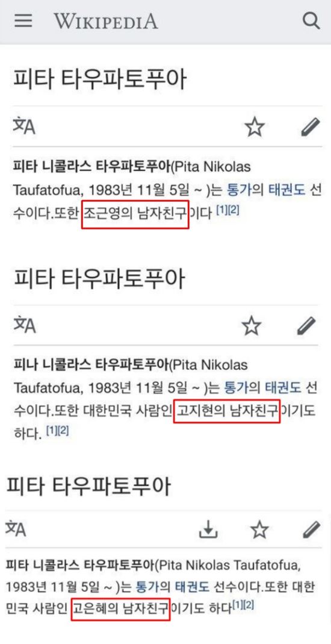Screen dimensions: 331x644
Task: Click pencil edit icon in third article
Action: (311, 530)
